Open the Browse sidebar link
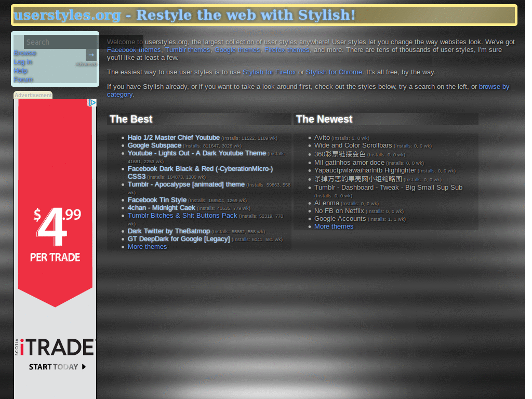The height and width of the screenshot is (399, 532). [25, 53]
